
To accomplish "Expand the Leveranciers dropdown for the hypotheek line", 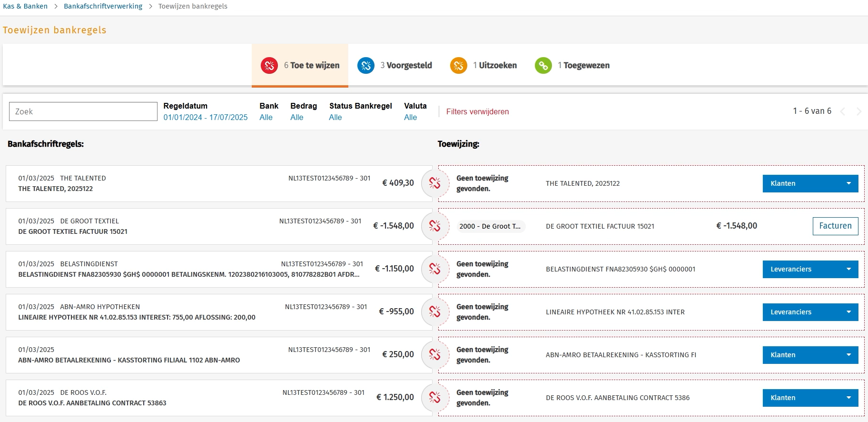I will (x=810, y=312).
